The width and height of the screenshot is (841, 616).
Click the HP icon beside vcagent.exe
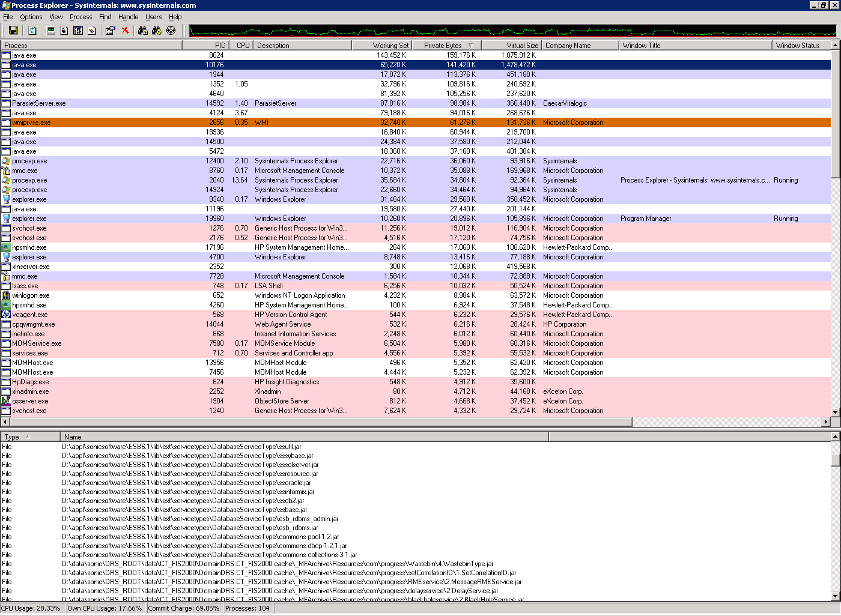(x=6, y=315)
